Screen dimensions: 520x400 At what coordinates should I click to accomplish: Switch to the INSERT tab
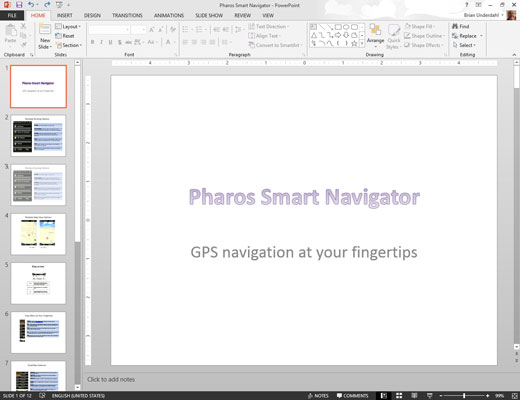point(64,15)
